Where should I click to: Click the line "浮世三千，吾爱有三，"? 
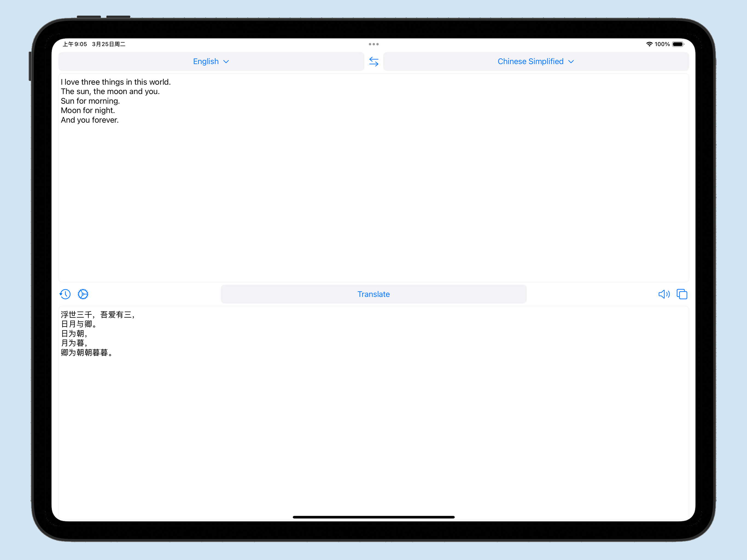98,315
